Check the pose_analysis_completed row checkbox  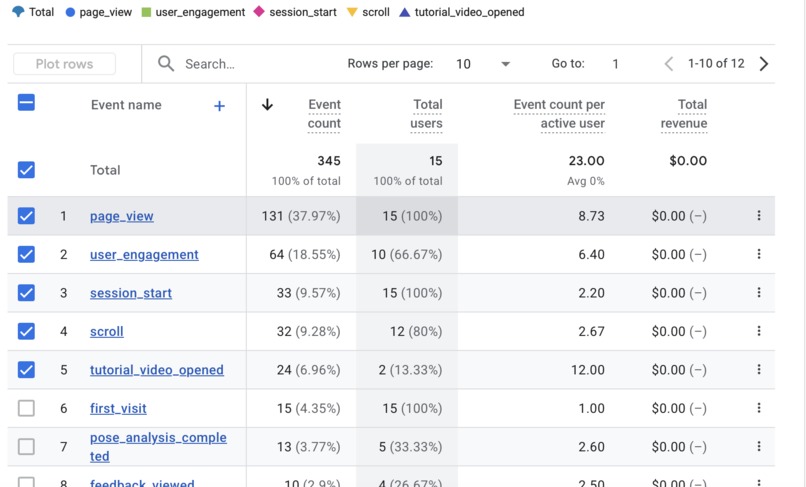click(26, 446)
